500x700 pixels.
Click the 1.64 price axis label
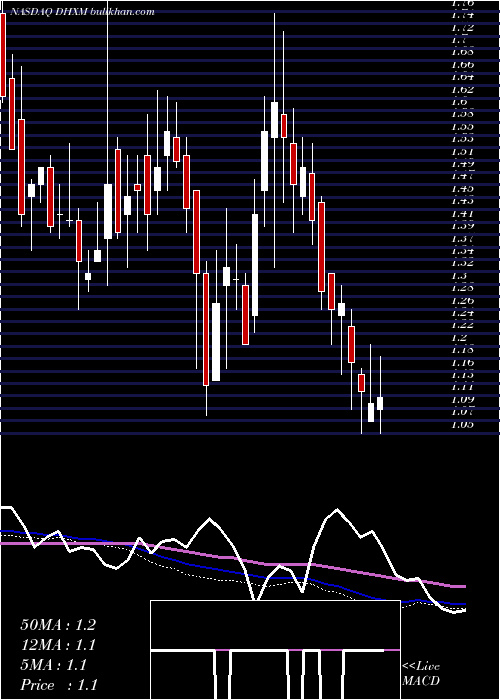tap(462, 77)
